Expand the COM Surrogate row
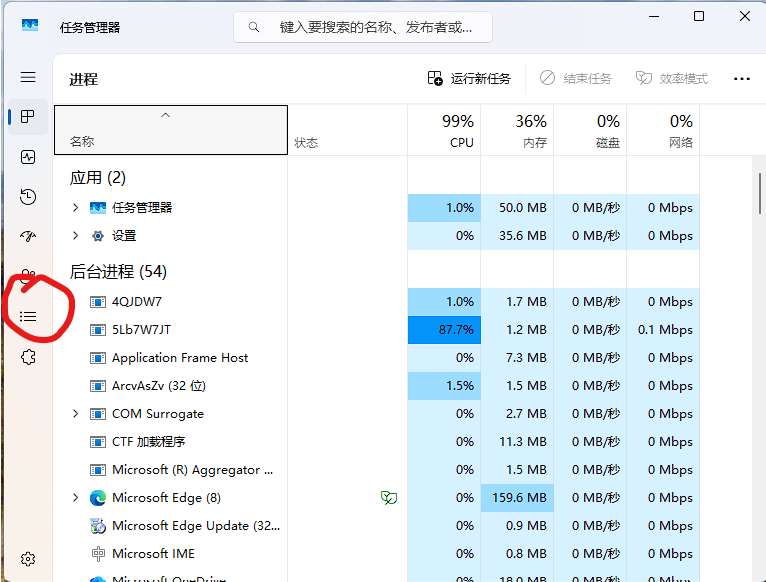This screenshot has height=582, width=766. point(75,413)
